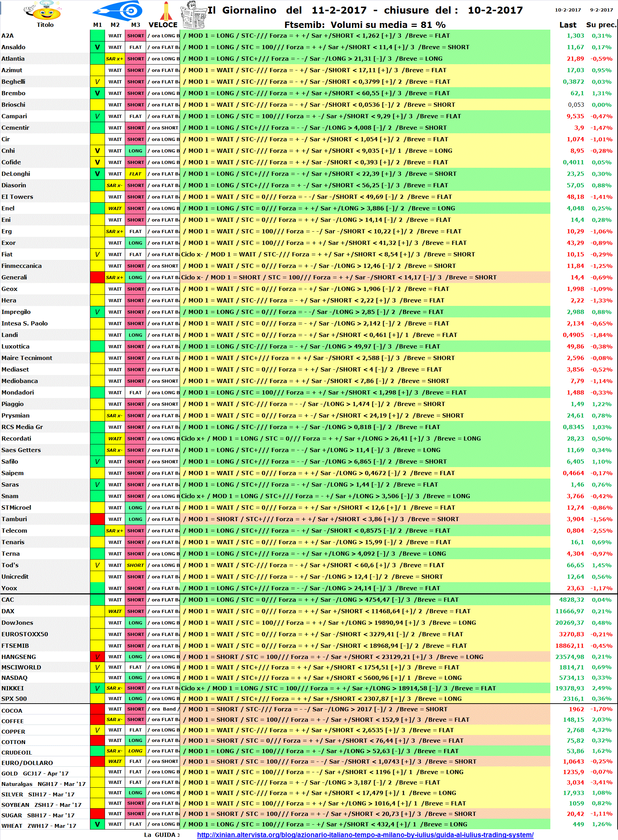Select the Luxottica last price 49,86
The width and height of the screenshot is (618, 840).
point(575,346)
